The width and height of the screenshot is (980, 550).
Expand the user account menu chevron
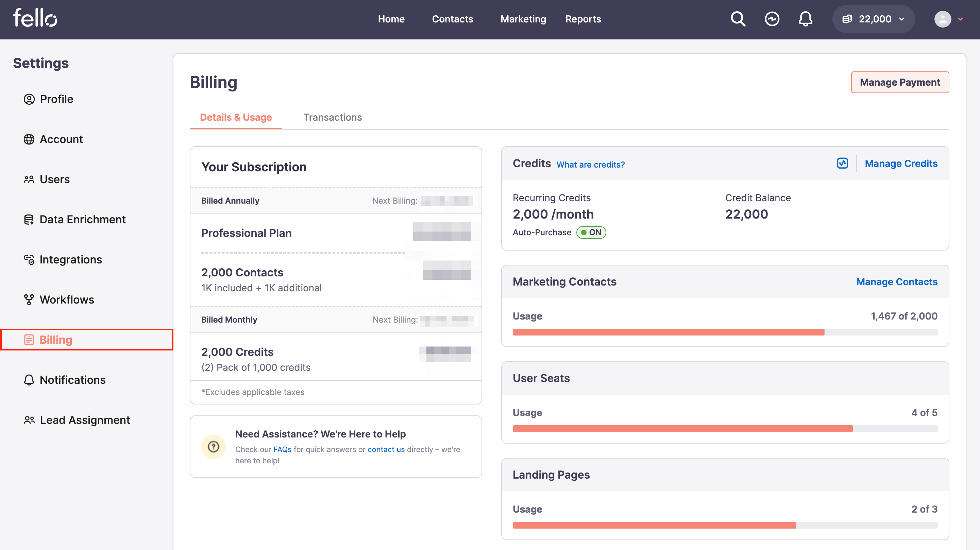pos(960,19)
